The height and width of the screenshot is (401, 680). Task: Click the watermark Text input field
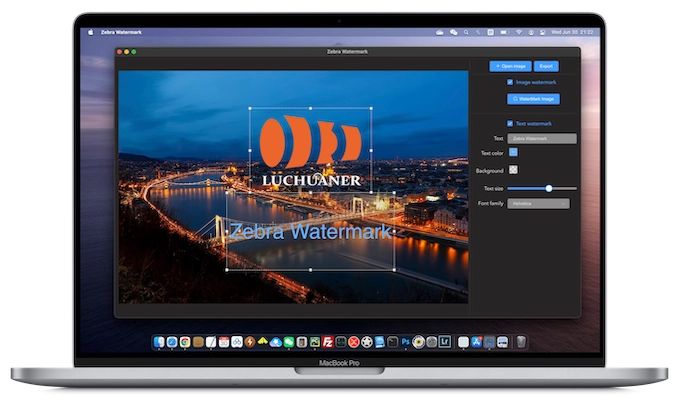(x=542, y=138)
